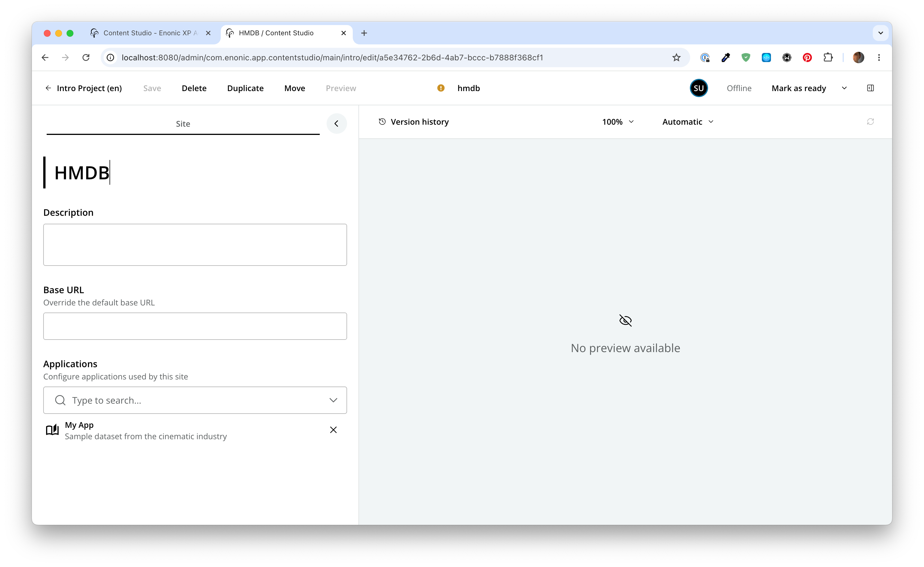Open the WordPress-style round extension icon
Viewport: 924px width, 567px height.
(787, 57)
